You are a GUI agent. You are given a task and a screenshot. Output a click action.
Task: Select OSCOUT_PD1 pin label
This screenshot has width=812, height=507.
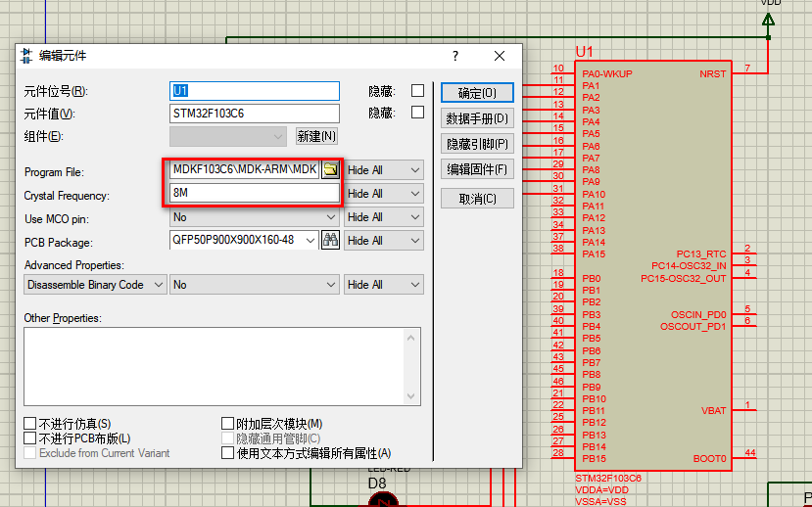(x=693, y=327)
